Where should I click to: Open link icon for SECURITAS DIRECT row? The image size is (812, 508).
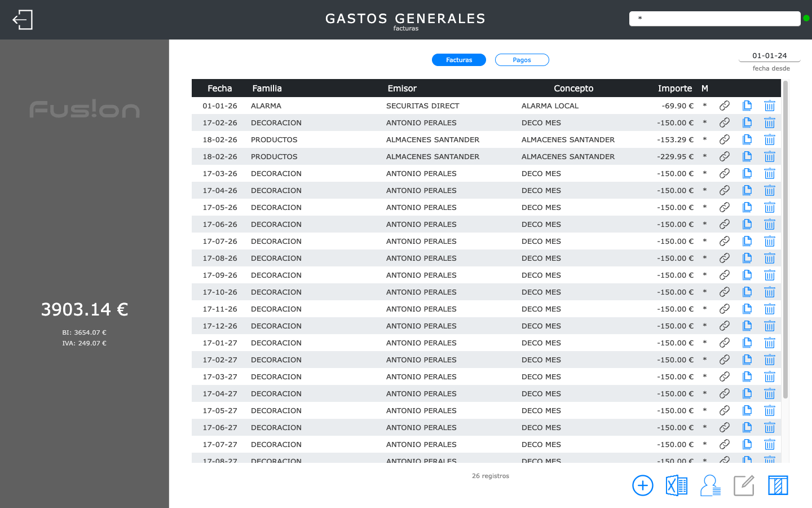pos(725,106)
